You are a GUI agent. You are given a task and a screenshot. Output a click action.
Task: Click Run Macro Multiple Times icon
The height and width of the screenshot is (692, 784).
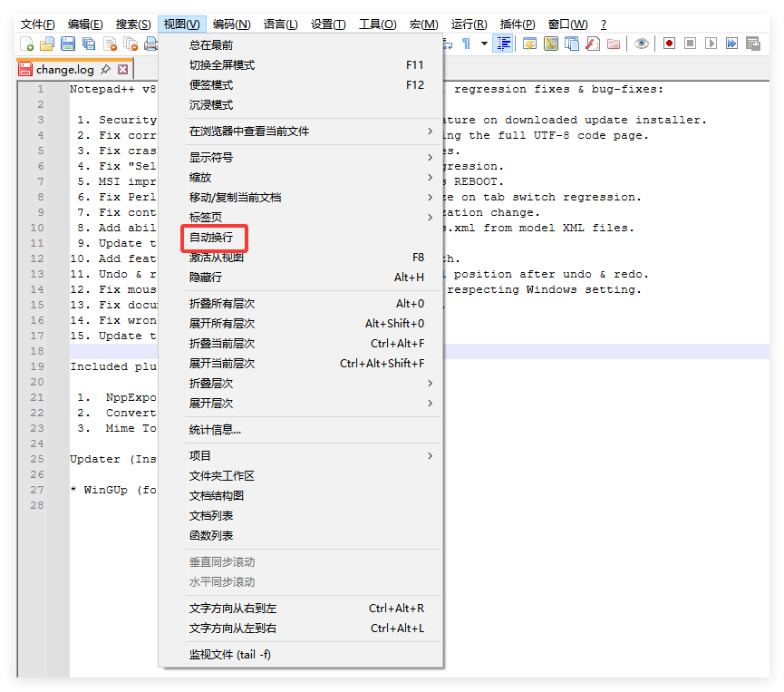731,44
